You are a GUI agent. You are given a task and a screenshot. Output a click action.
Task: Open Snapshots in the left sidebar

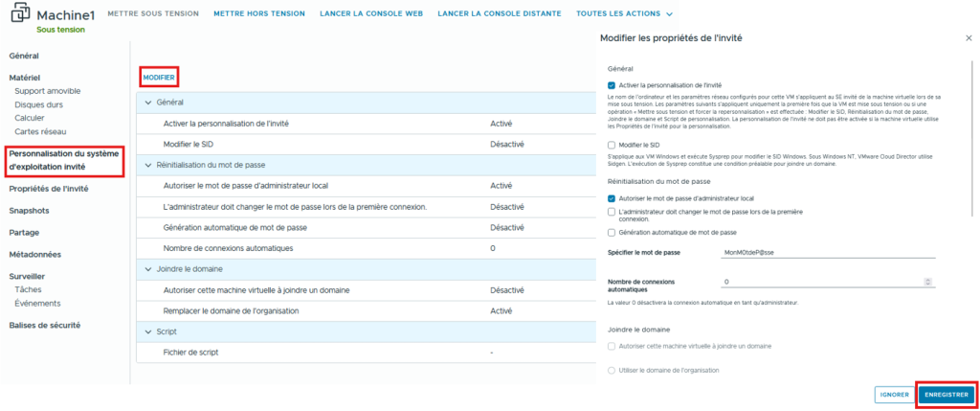pyautogui.click(x=29, y=211)
